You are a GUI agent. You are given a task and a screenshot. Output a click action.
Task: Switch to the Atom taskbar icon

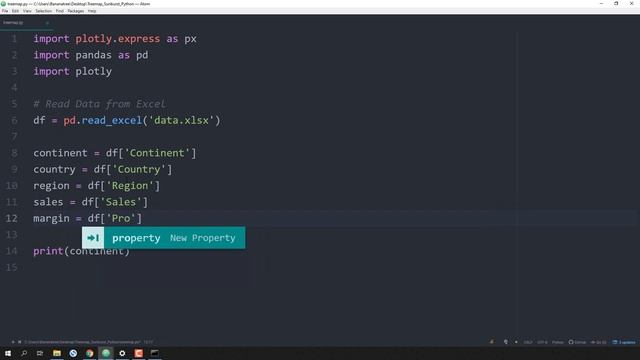tap(106, 353)
